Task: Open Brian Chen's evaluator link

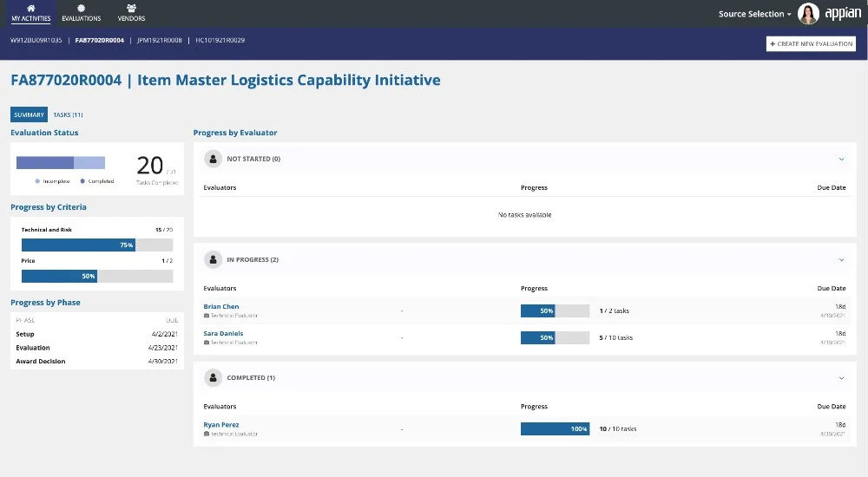Action: [221, 306]
